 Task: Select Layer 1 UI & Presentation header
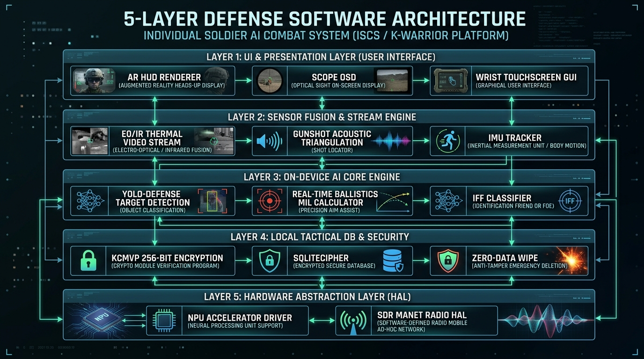point(321,57)
